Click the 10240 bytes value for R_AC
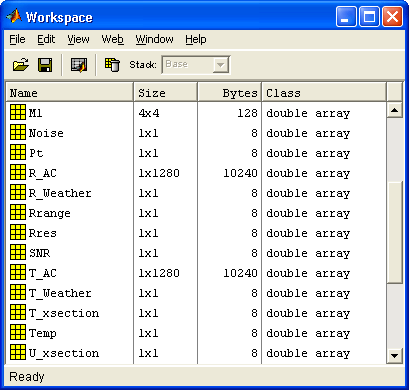The width and height of the screenshot is (409, 390). point(241,173)
